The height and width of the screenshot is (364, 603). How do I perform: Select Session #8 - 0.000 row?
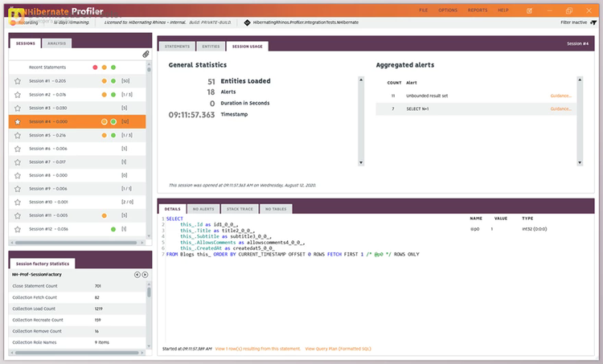[77, 176]
